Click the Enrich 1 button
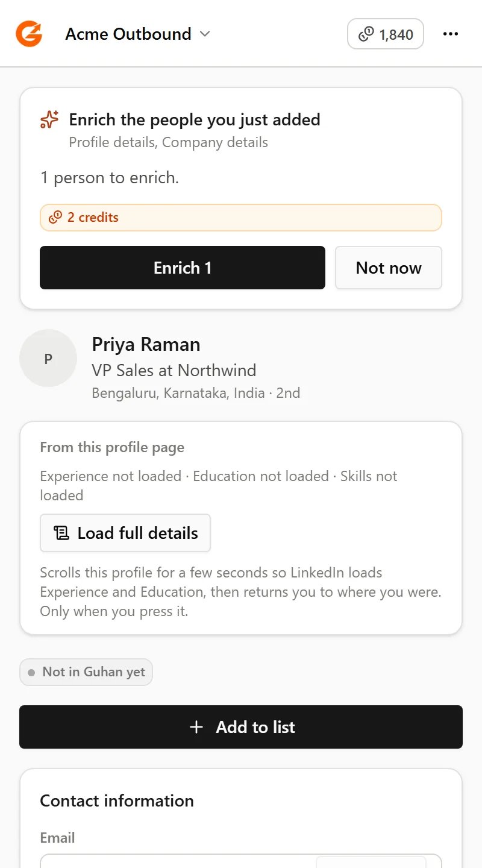This screenshot has width=482, height=868. (x=183, y=268)
